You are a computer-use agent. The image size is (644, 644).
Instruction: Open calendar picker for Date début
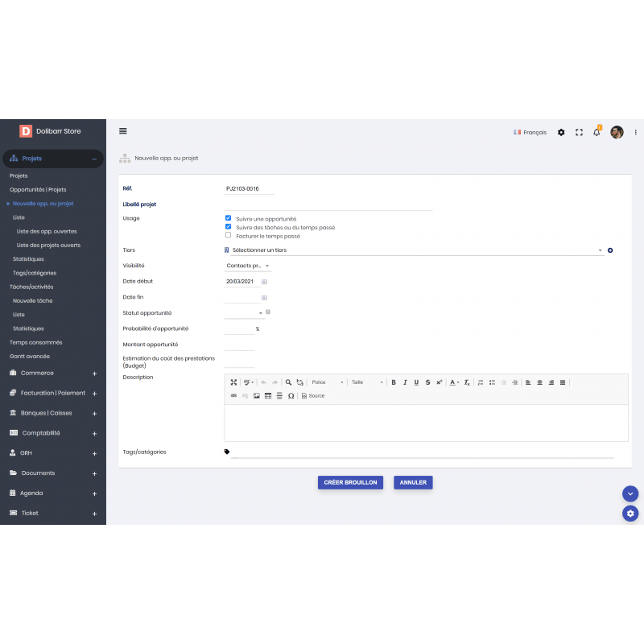[x=264, y=282]
